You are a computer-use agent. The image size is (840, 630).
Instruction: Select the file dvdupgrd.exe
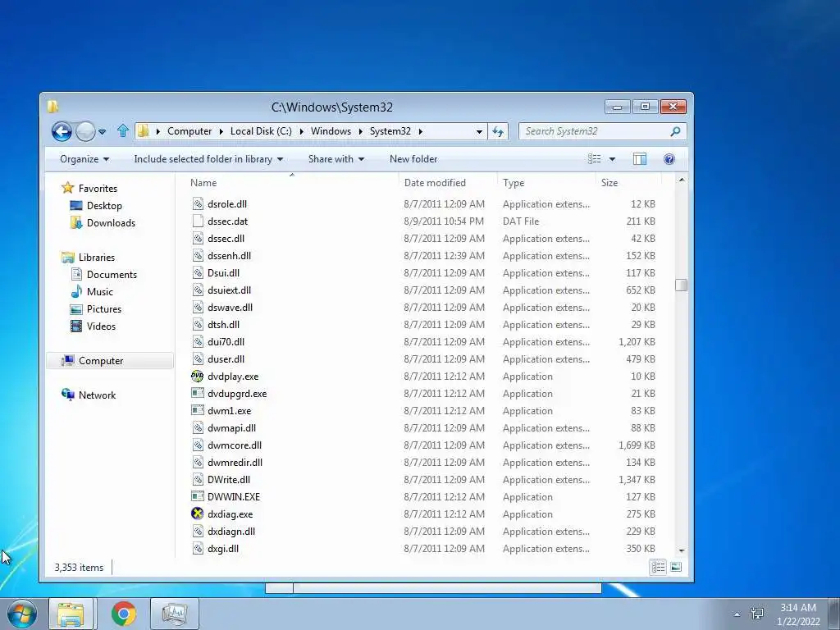click(x=237, y=393)
